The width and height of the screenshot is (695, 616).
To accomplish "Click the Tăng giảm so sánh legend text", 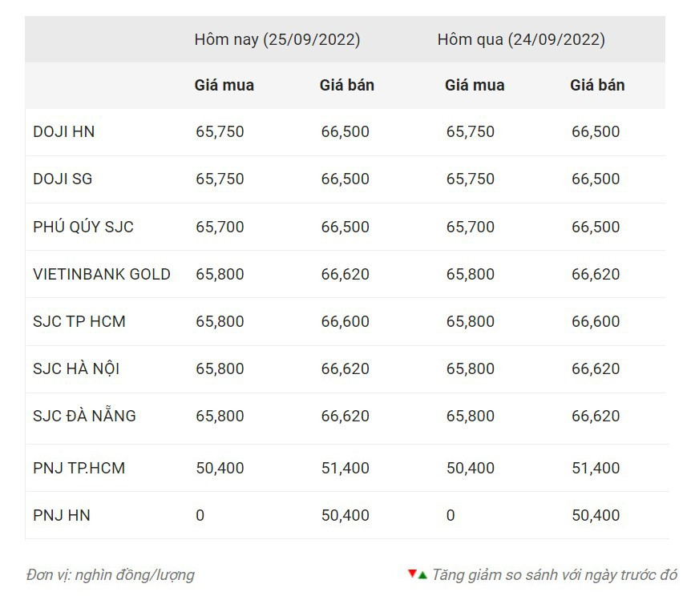I will point(554,574).
